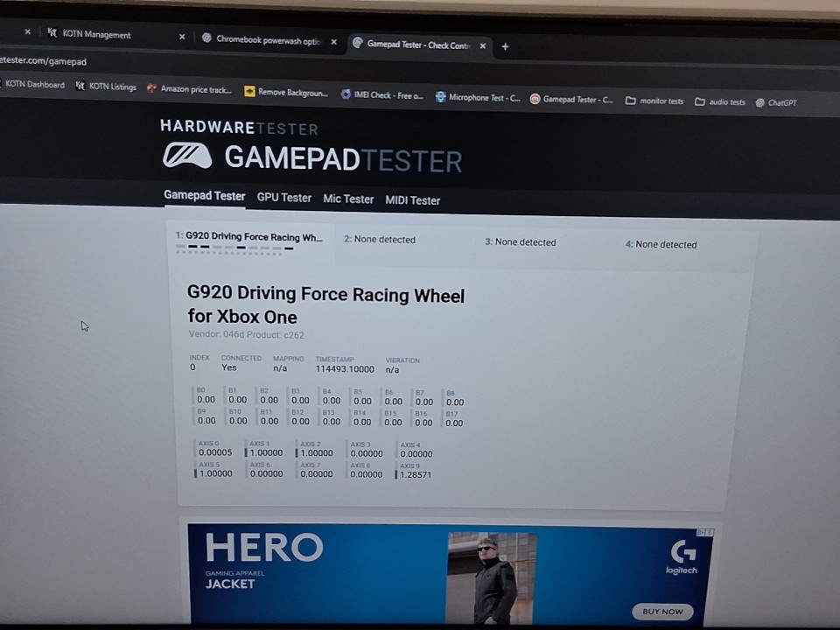The width and height of the screenshot is (840, 630).
Task: Click the AXIS 0 value 0.00005
Action: [x=215, y=452]
